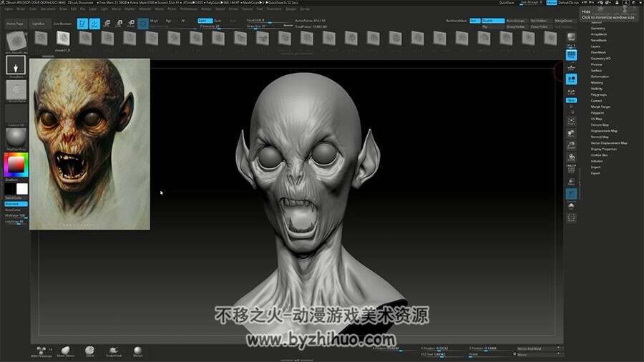This screenshot has width=644, height=362.
Task: Open the Material menu
Action: click(x=145, y=9)
